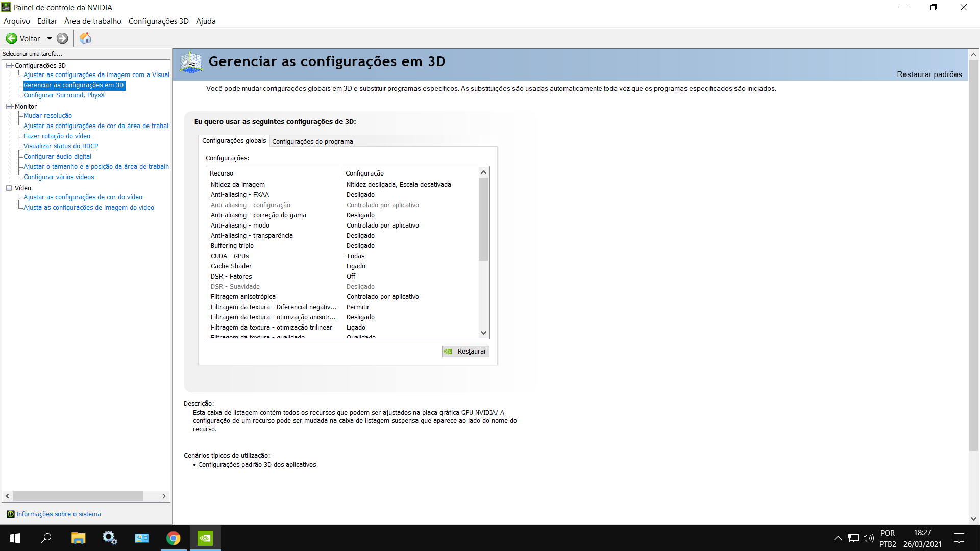Image resolution: width=980 pixels, height=551 pixels.
Task: Show hidden system tray icons
Action: point(838,538)
